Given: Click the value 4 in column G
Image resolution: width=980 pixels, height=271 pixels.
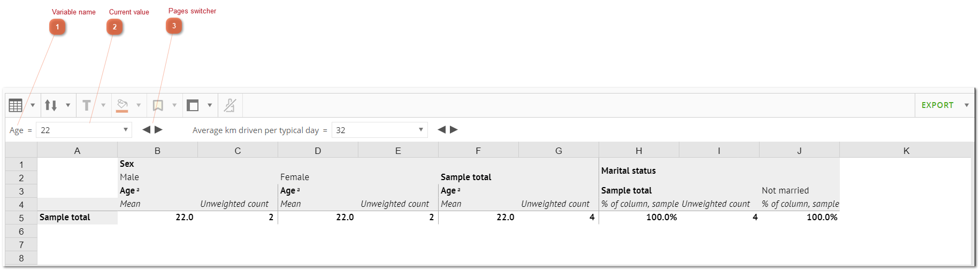Looking at the screenshot, I should (592, 218).
